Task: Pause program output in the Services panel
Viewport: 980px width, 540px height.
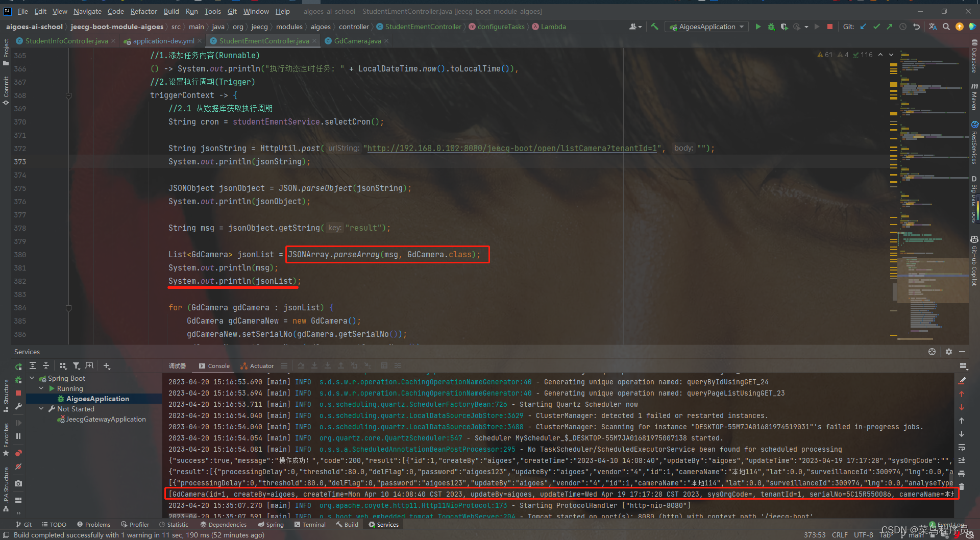Action: coord(18,435)
